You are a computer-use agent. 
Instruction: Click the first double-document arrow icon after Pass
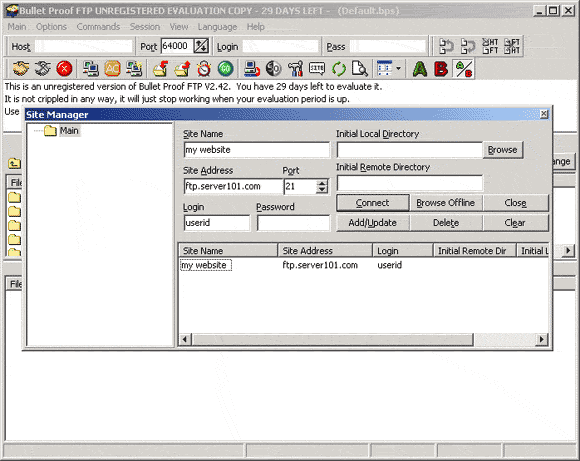point(446,46)
